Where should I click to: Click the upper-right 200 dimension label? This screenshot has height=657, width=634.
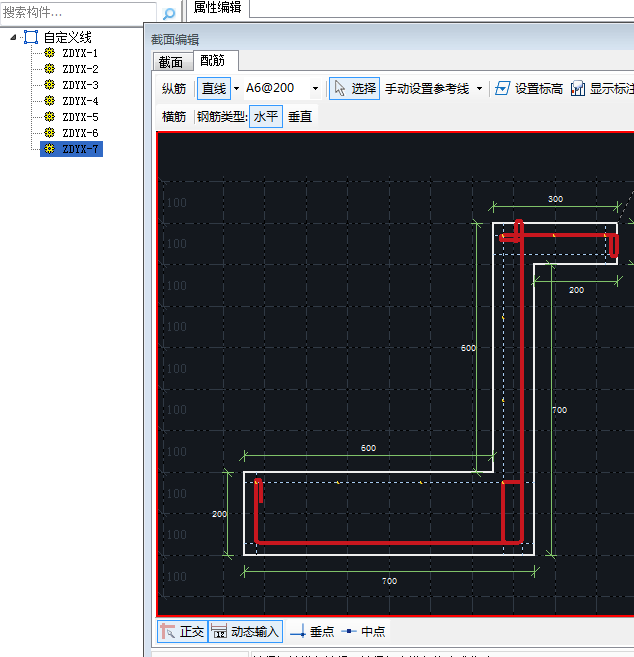pyautogui.click(x=577, y=290)
